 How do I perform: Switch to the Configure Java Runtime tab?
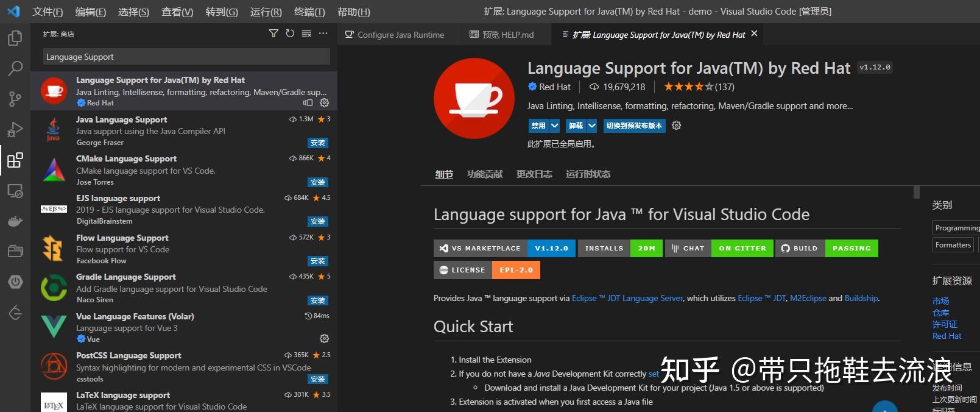click(x=394, y=35)
